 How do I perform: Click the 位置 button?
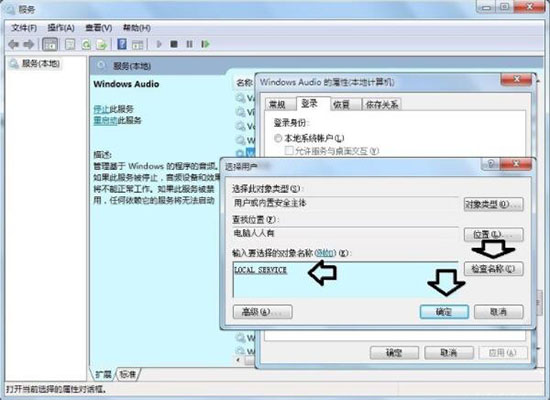coord(494,234)
